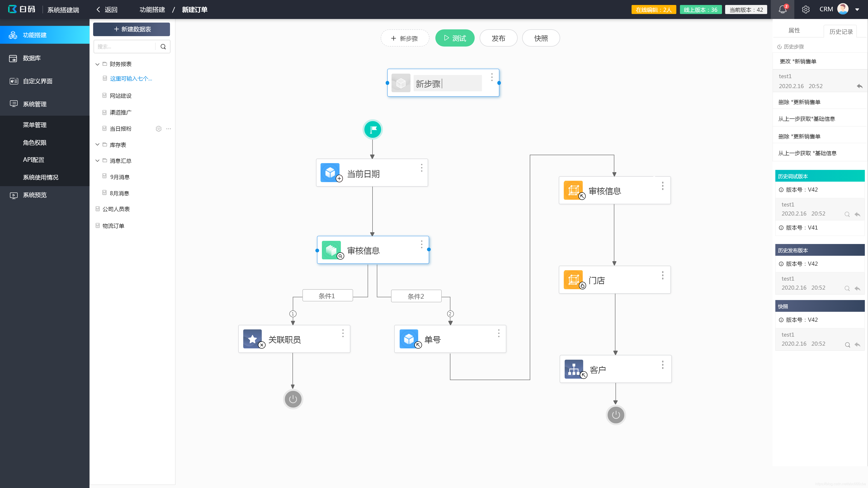This screenshot has height=488, width=868.
Task: Select the 条件1 branch label
Action: point(327,296)
